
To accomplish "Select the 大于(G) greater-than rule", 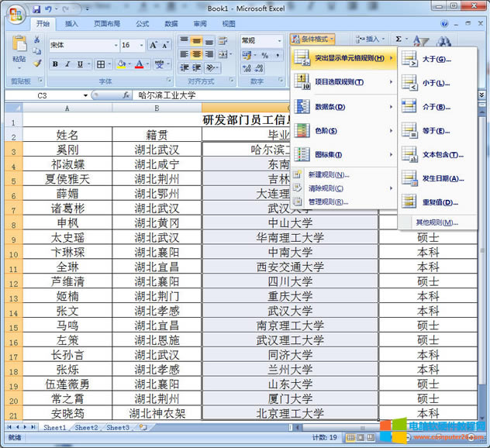I will pyautogui.click(x=437, y=59).
